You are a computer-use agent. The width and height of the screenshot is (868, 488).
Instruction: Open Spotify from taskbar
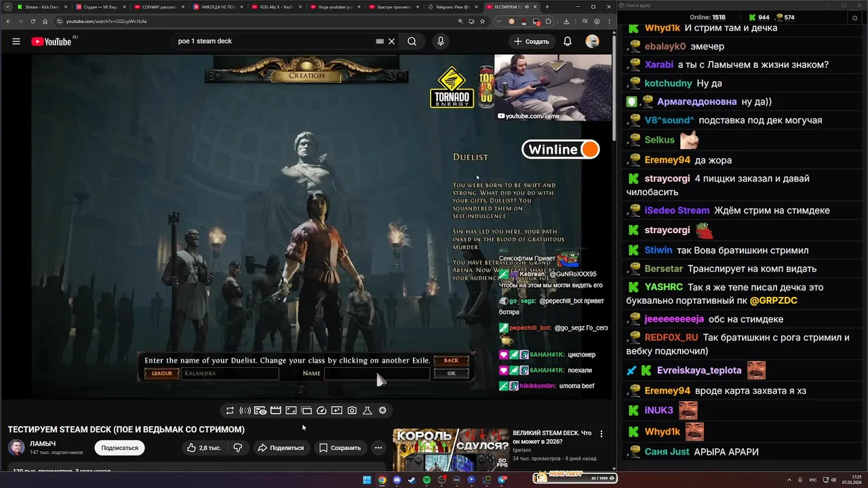pyautogui.click(x=427, y=480)
